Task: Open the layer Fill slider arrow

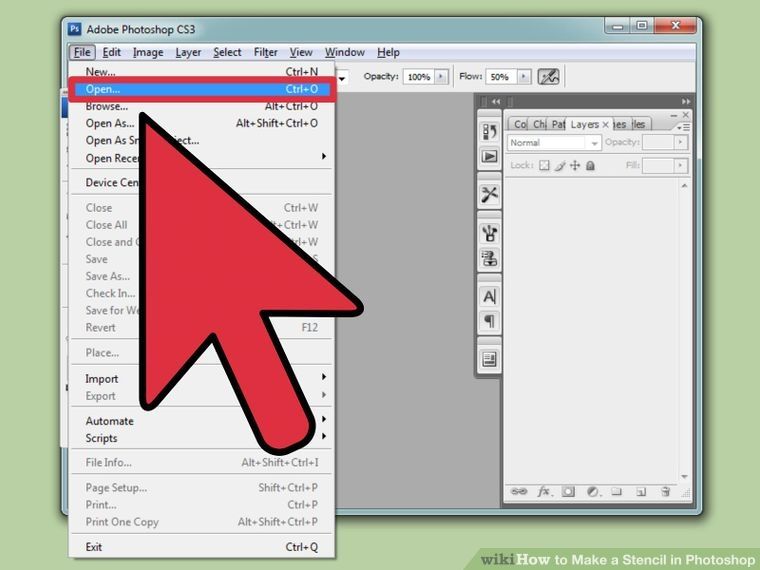Action: pyautogui.click(x=681, y=165)
